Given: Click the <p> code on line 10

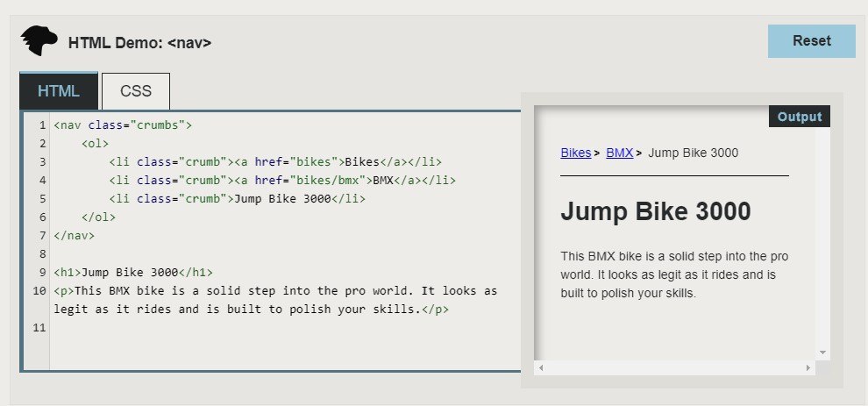Looking at the screenshot, I should [x=275, y=300].
